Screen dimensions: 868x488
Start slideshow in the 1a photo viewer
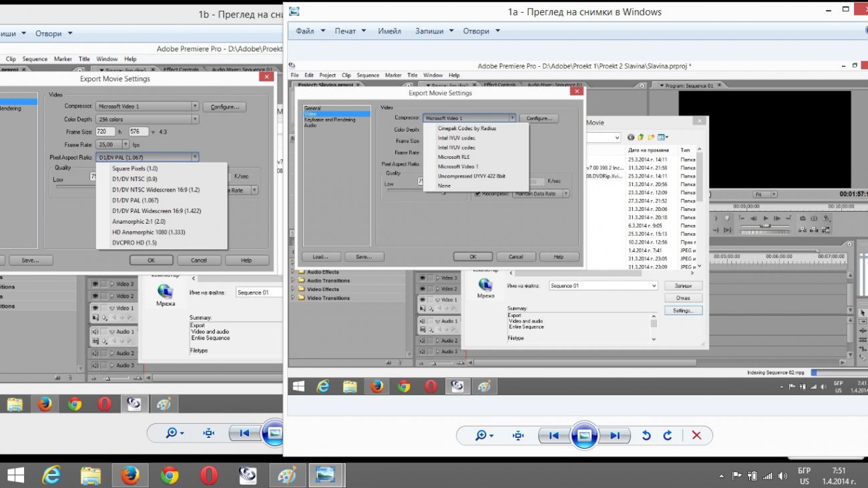pos(584,435)
